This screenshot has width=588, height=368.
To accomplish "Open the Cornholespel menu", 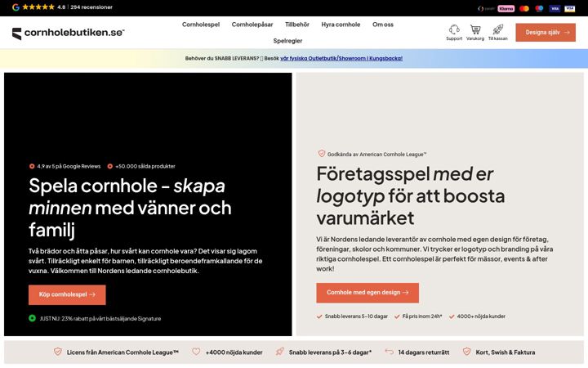I will pyautogui.click(x=201, y=25).
